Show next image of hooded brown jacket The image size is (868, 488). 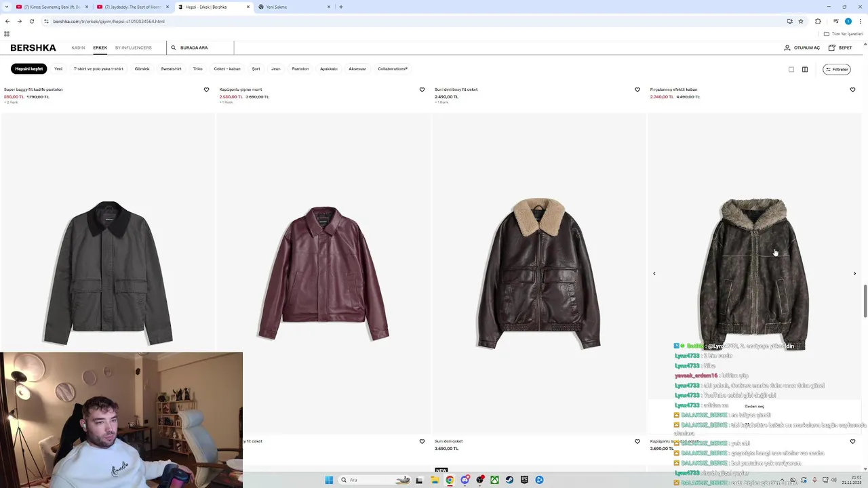[x=854, y=273]
